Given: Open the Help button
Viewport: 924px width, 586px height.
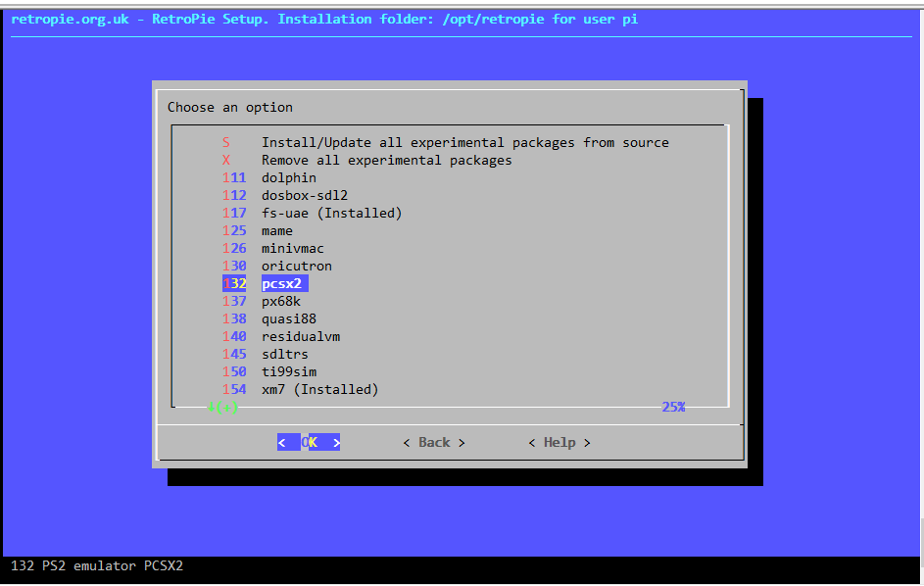Looking at the screenshot, I should 559,442.
